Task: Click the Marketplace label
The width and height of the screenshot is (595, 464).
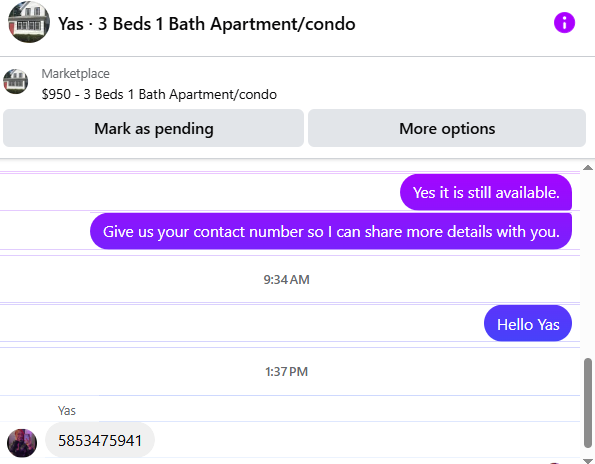Action: click(76, 73)
